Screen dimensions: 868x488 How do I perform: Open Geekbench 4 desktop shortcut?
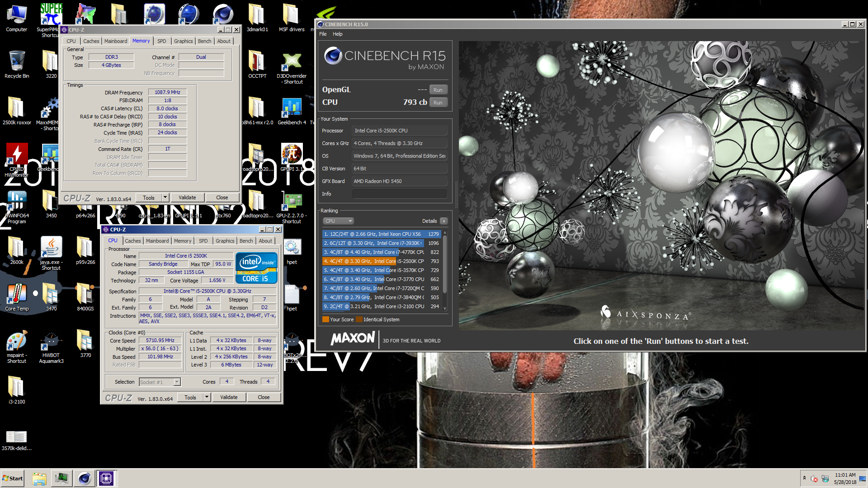292,108
